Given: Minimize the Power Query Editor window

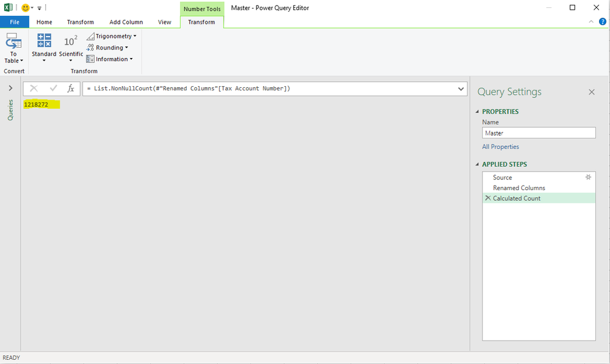Looking at the screenshot, I should (x=548, y=7).
